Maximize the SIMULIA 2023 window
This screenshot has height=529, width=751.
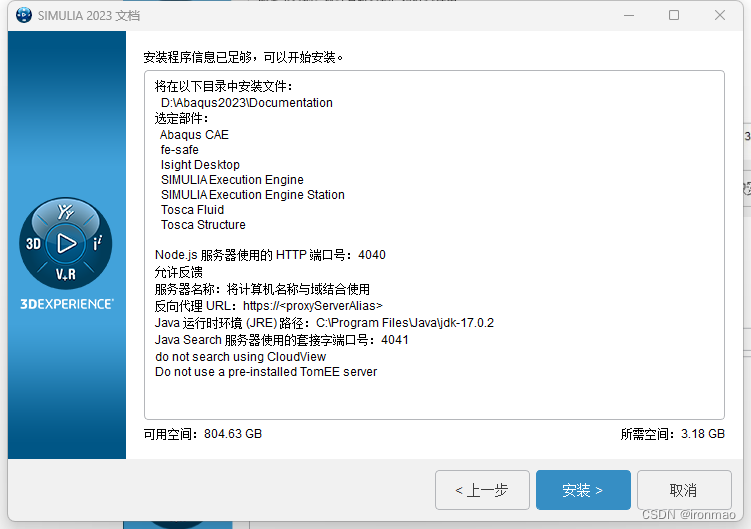674,15
